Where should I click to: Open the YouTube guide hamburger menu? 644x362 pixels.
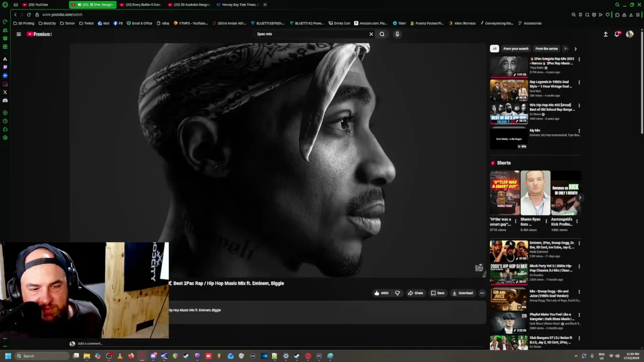[x=19, y=34]
